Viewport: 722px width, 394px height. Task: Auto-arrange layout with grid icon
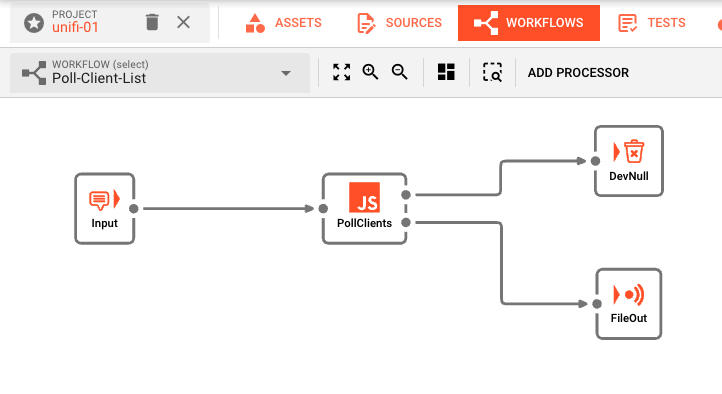[446, 72]
